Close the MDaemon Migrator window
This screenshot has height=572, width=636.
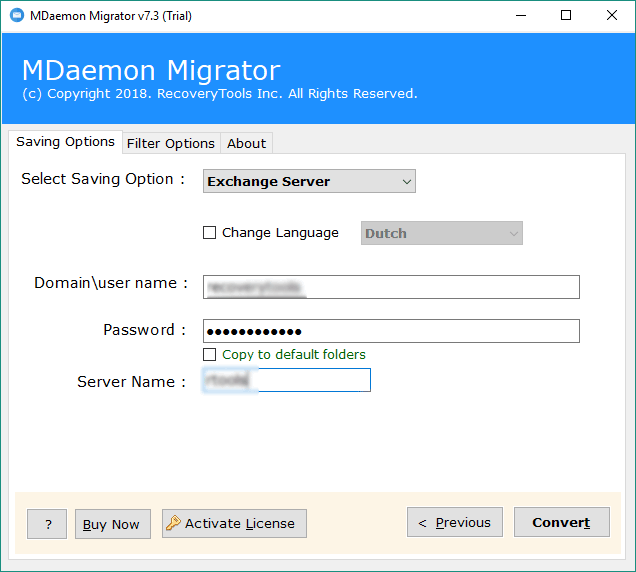(x=612, y=15)
